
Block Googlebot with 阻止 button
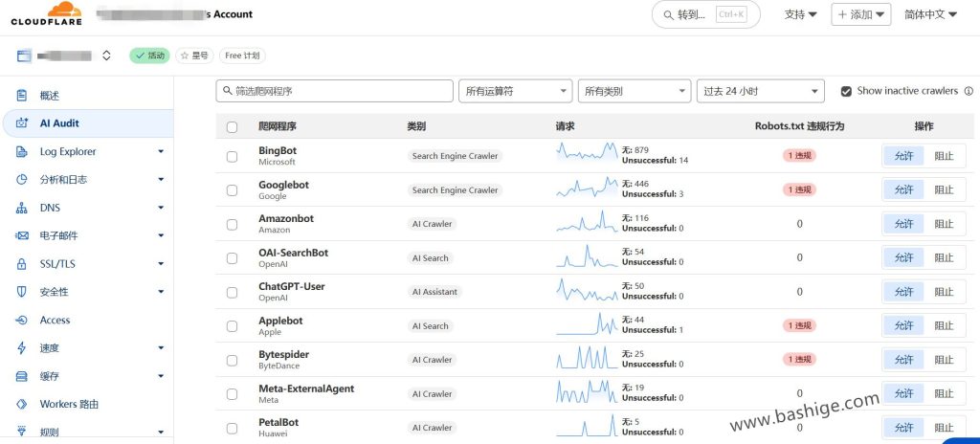(x=944, y=190)
